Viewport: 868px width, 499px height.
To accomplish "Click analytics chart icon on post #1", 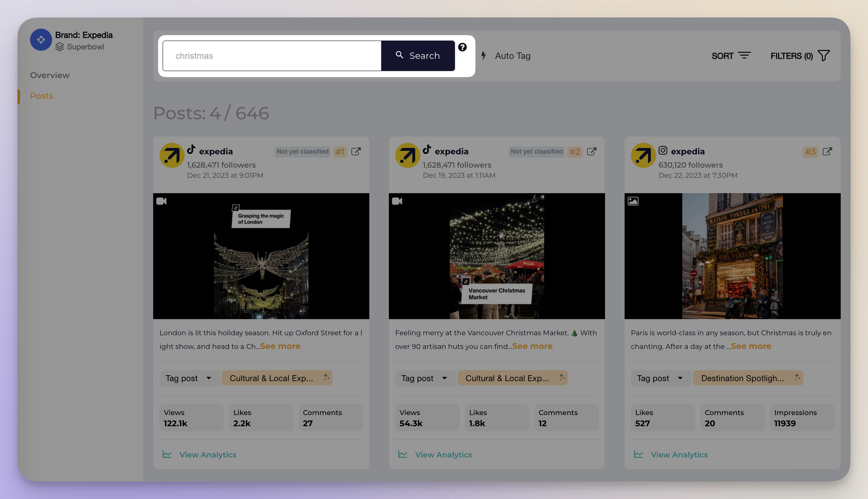I will (167, 454).
